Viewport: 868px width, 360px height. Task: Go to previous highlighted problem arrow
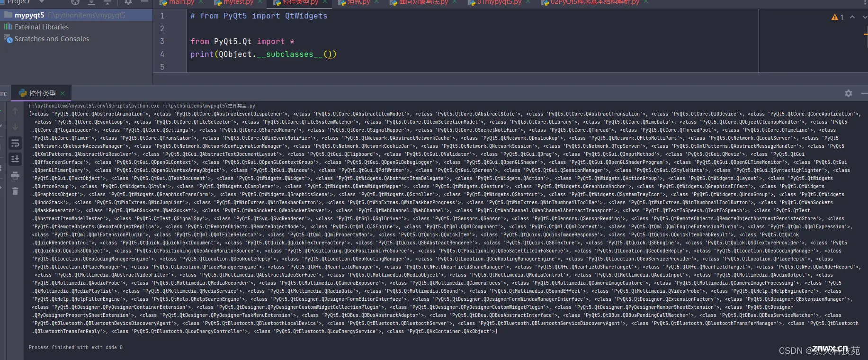click(x=852, y=17)
